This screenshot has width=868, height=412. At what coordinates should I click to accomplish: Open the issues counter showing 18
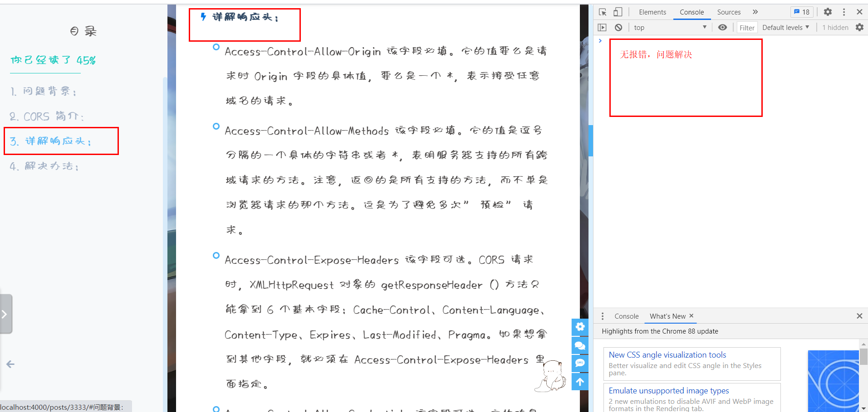(801, 12)
